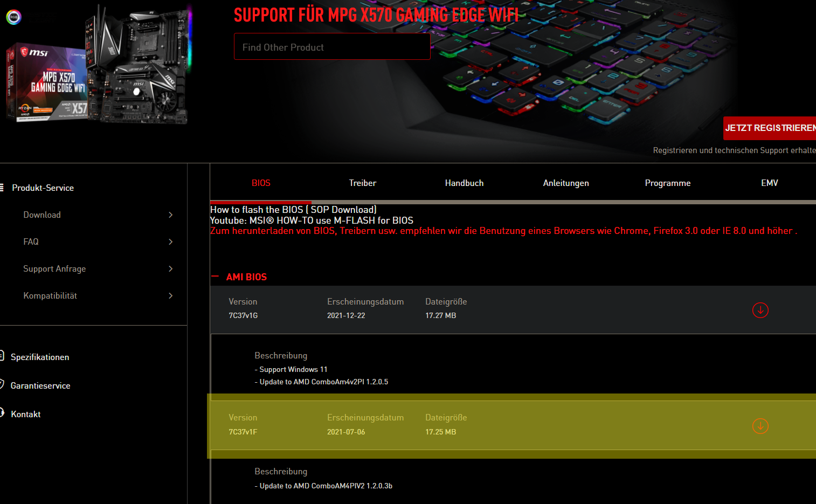Open the Kontakt page
This screenshot has width=816, height=504.
26,414
